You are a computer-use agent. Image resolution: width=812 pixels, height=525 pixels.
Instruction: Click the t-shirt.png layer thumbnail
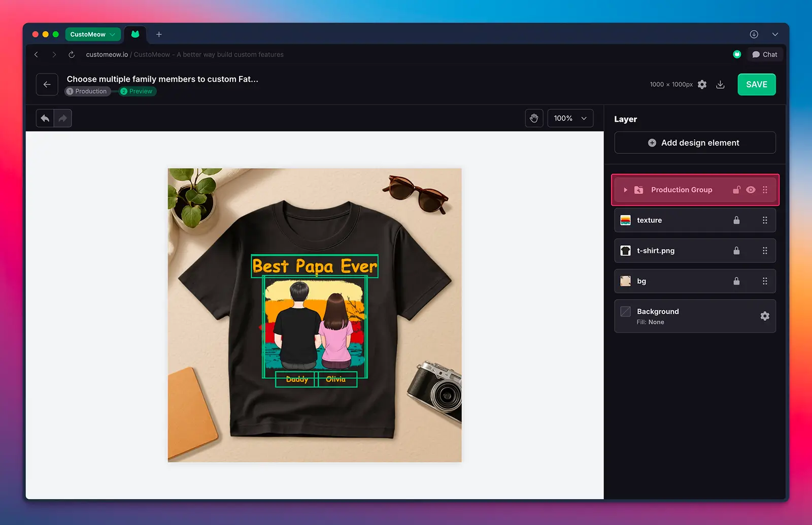pos(626,251)
